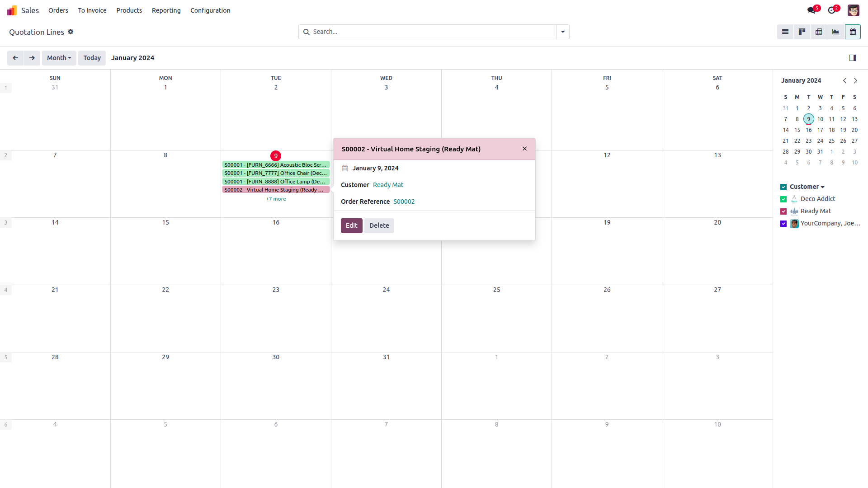Click the Edit button in popover
The image size is (868, 488).
pyautogui.click(x=351, y=225)
